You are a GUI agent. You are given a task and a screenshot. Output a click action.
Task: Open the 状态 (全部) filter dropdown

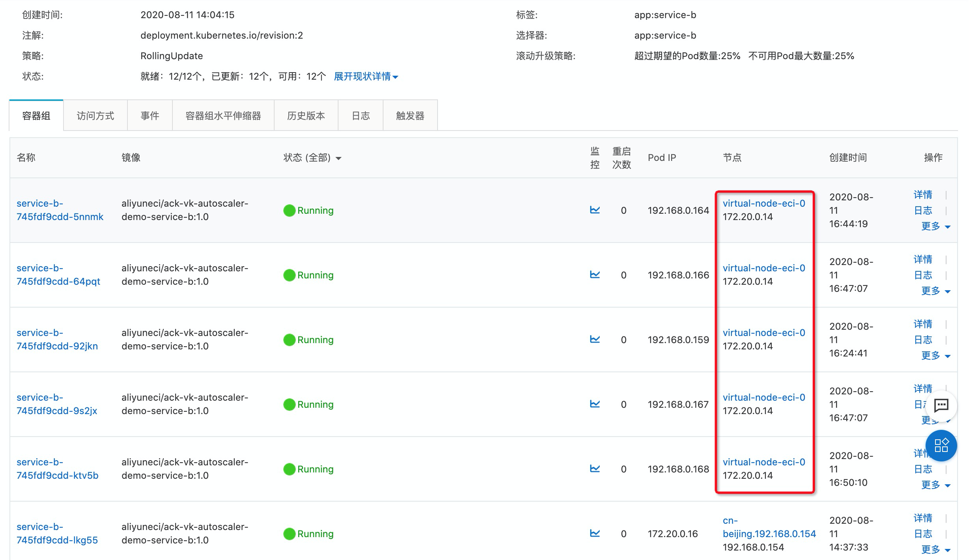(312, 158)
